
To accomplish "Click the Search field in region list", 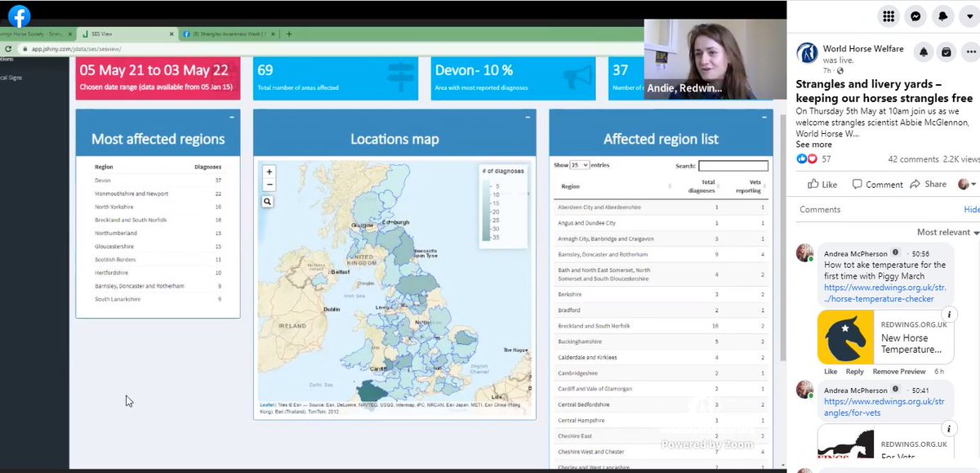I will coord(733,166).
